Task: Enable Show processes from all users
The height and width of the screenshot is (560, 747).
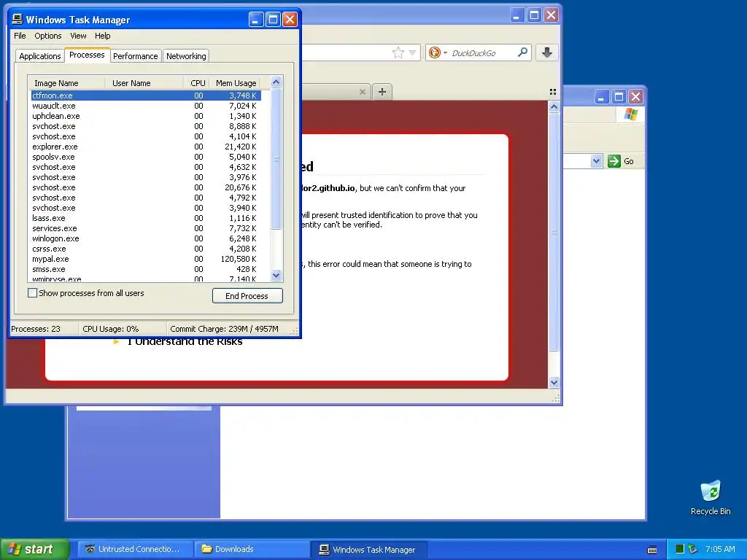Action: click(32, 293)
